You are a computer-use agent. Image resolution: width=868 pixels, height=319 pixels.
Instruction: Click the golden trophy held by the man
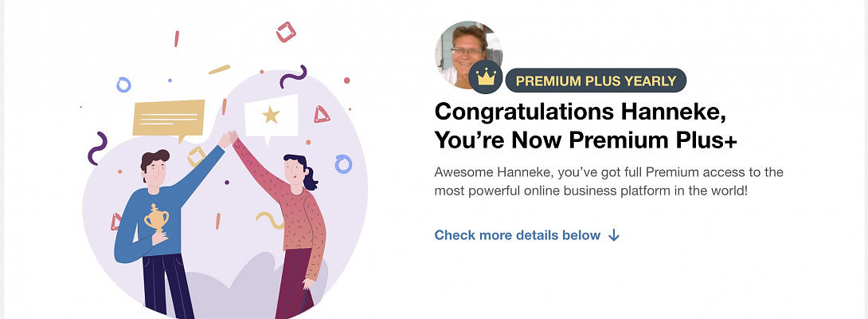tap(154, 218)
